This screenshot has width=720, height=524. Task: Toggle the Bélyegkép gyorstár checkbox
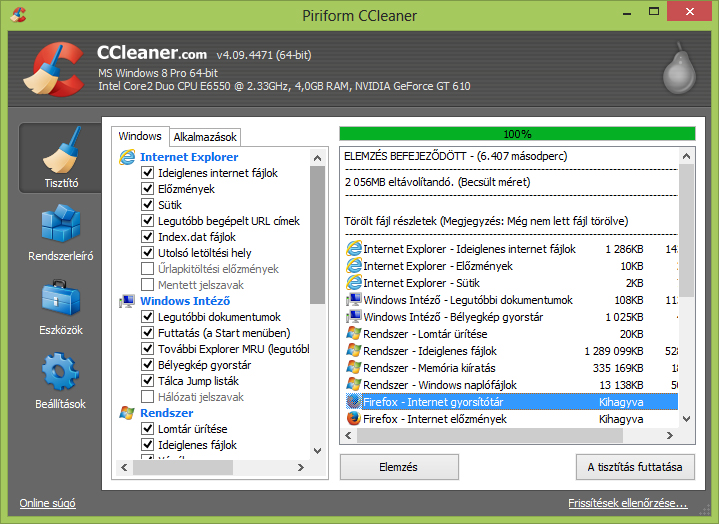click(148, 365)
